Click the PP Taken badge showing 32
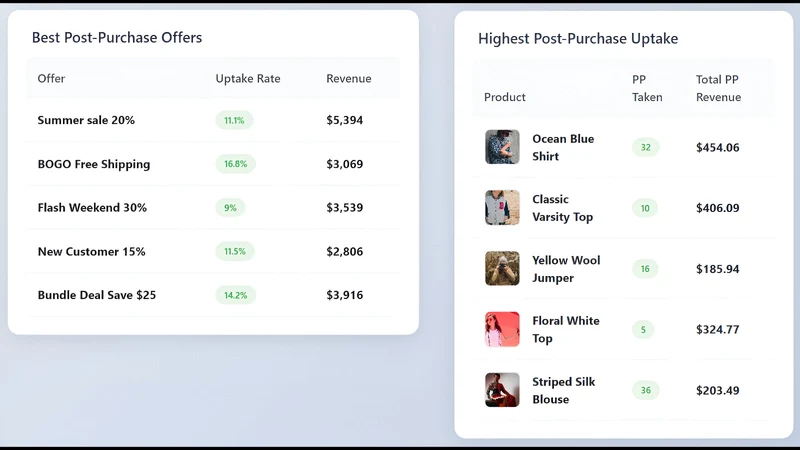800x450 pixels. pos(645,147)
